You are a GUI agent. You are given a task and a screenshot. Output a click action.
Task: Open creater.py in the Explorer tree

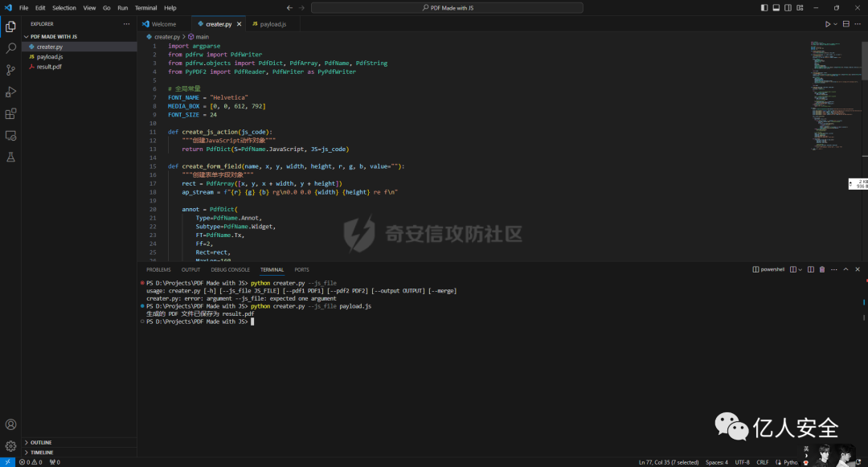point(79,47)
